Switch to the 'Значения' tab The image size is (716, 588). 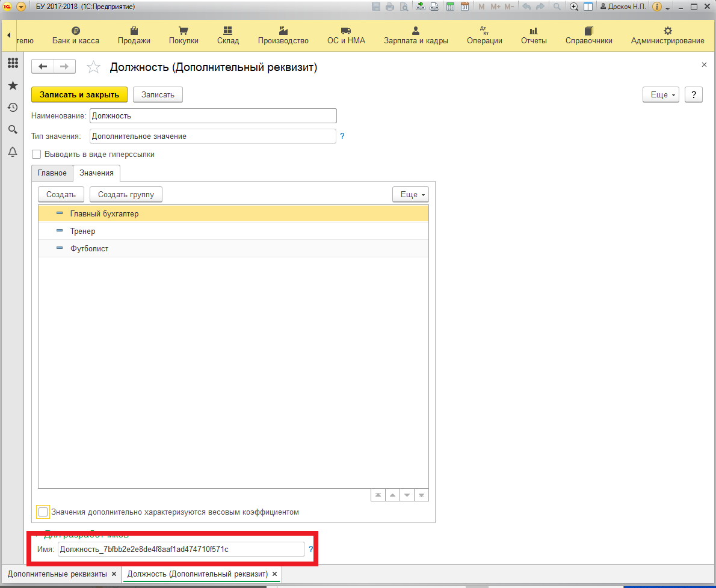coord(96,173)
